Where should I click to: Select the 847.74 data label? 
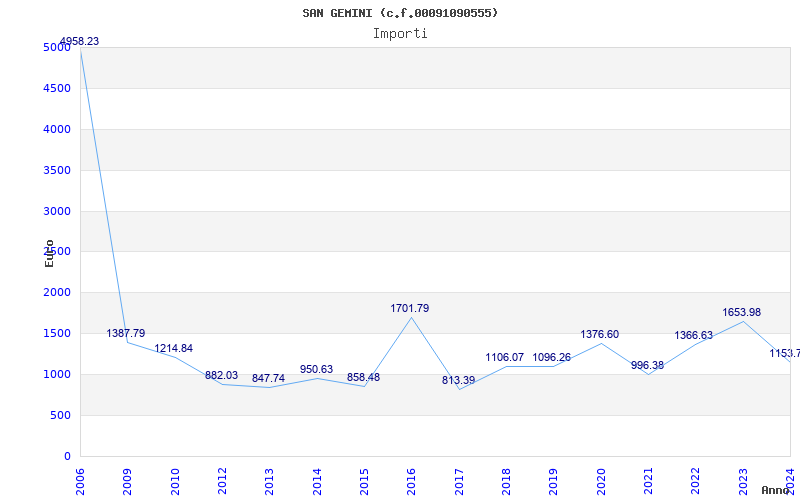[268, 379]
